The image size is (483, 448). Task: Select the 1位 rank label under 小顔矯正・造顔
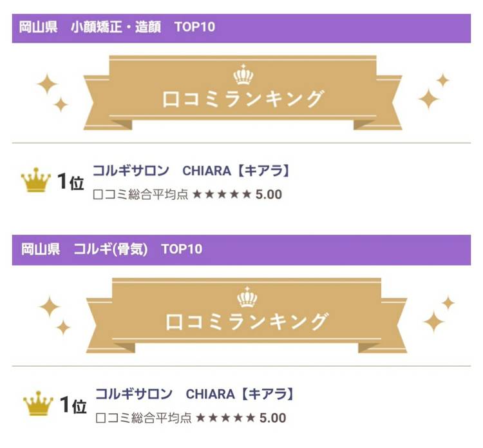click(71, 182)
